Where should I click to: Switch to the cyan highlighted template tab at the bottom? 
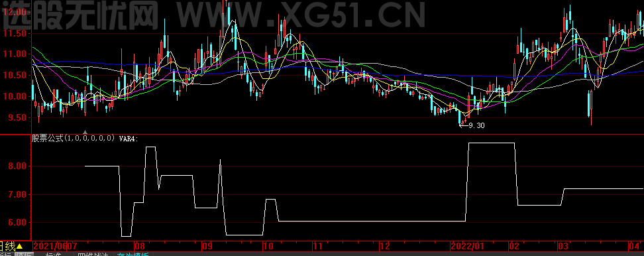[x=133, y=255]
